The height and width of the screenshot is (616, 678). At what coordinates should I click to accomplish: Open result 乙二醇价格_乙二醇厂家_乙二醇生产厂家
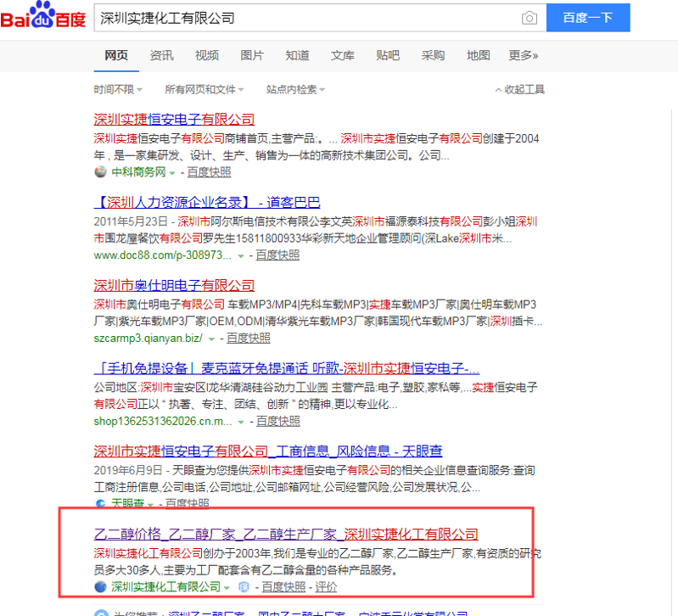click(286, 535)
